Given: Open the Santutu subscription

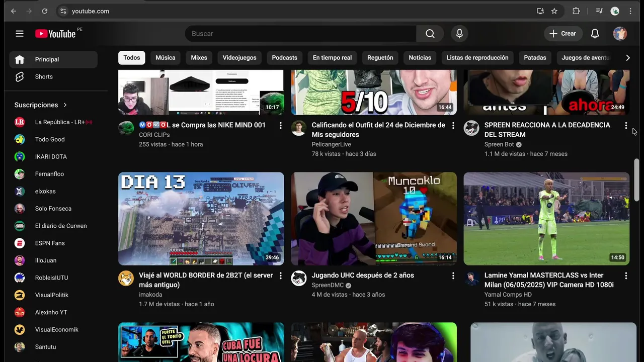Looking at the screenshot, I should 53,347.
